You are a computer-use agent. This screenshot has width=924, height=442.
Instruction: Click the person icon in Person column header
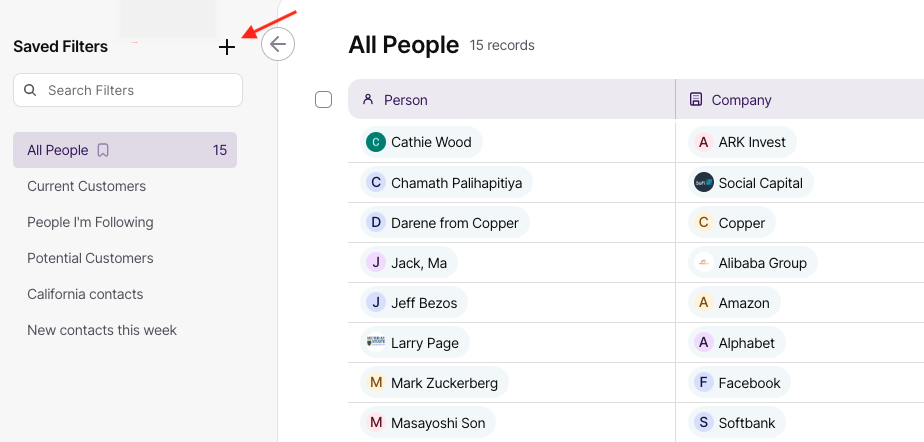click(x=368, y=99)
